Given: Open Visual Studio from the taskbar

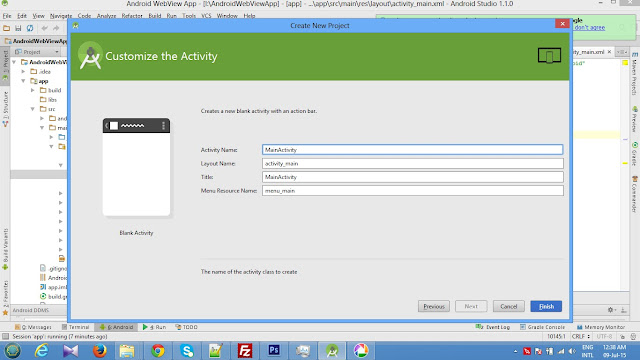Looking at the screenshot, I should coord(70,351).
